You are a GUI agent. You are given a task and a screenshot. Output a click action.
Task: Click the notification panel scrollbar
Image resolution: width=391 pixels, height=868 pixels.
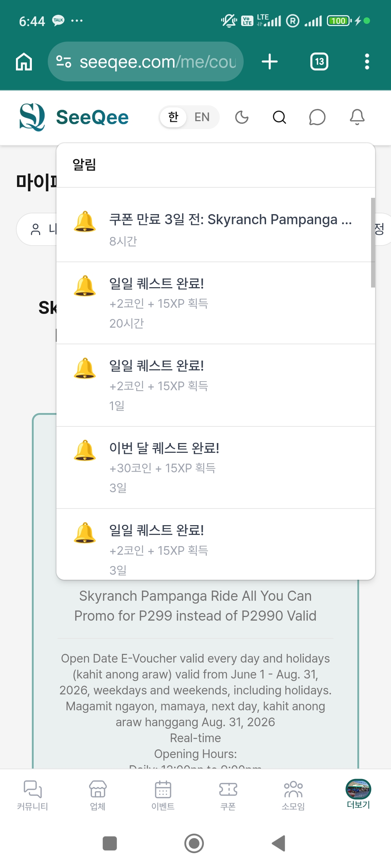click(373, 242)
